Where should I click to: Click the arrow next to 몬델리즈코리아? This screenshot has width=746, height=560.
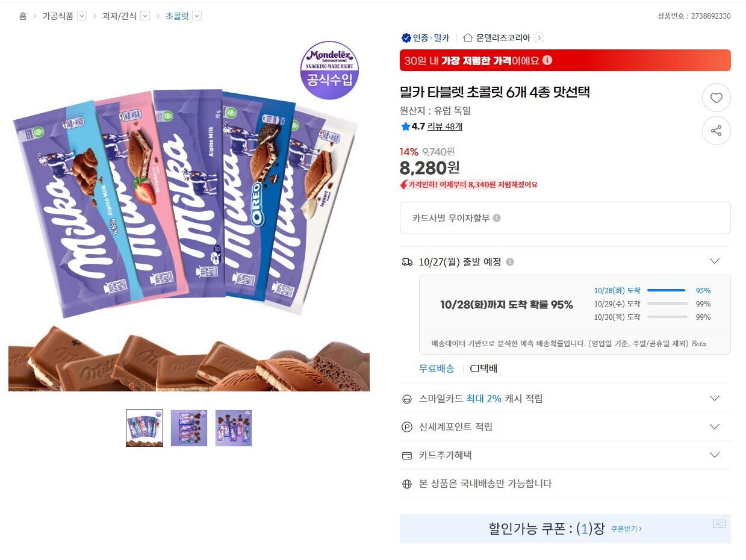[x=539, y=38]
